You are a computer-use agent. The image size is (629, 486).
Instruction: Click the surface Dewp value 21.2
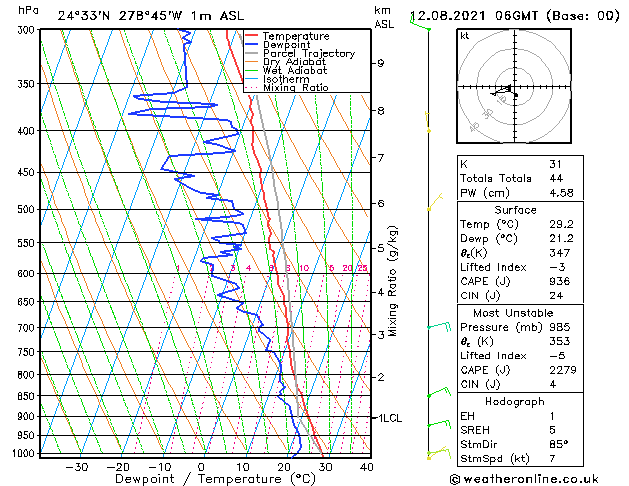coord(561,239)
